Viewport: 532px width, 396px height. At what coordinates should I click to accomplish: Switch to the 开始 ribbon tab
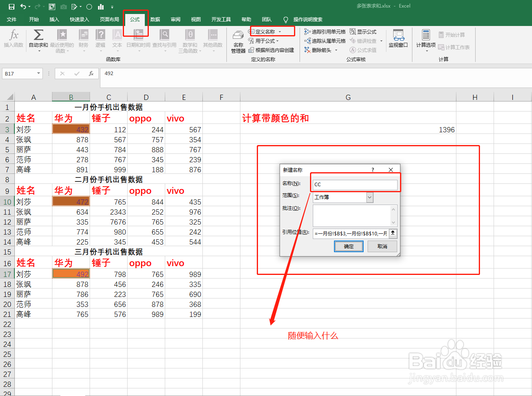(x=34, y=20)
